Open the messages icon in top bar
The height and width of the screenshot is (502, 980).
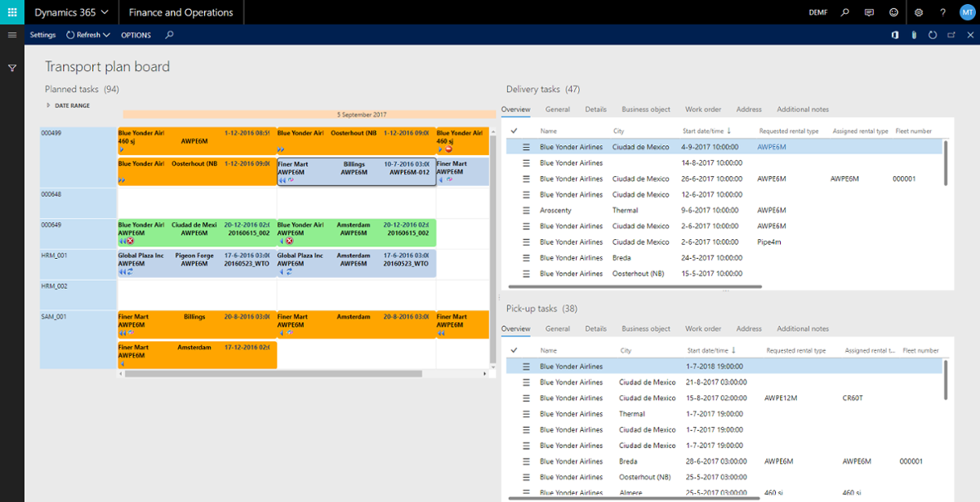870,12
